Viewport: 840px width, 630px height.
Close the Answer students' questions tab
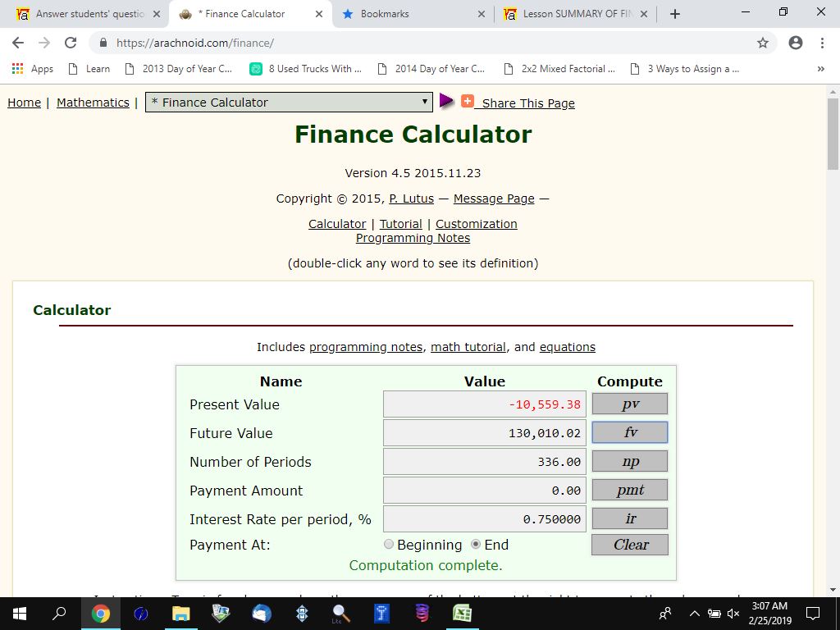click(x=157, y=14)
